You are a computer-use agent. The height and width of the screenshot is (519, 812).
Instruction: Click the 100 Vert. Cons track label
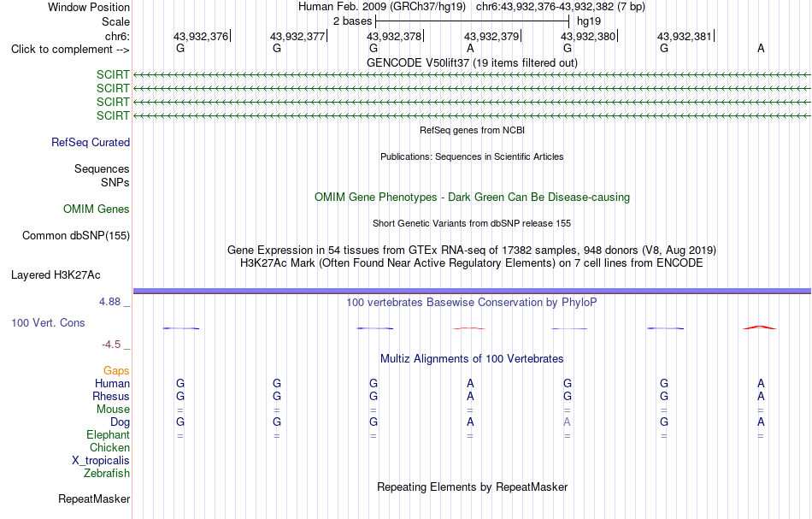point(48,322)
